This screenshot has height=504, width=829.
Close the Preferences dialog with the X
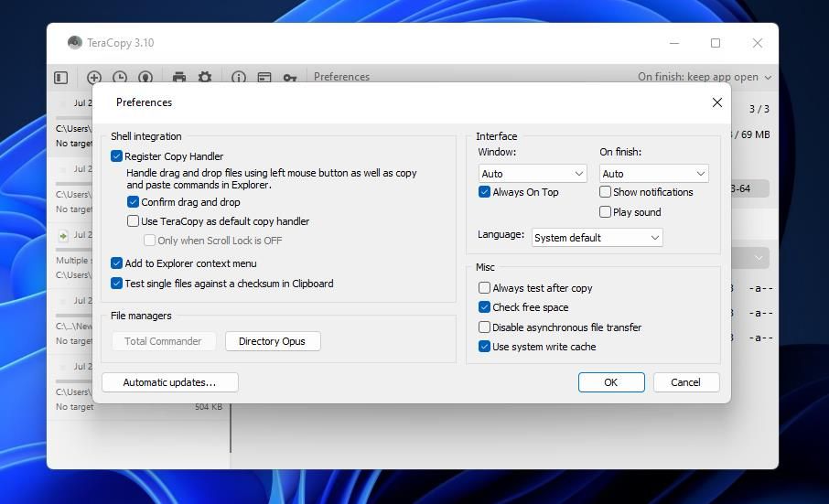717,102
